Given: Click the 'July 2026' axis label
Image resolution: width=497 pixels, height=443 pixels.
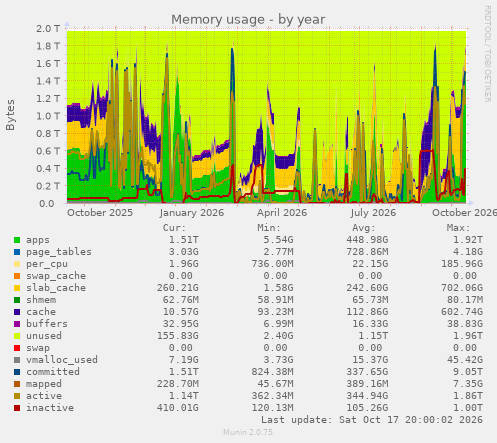Looking at the screenshot, I should (x=373, y=213).
